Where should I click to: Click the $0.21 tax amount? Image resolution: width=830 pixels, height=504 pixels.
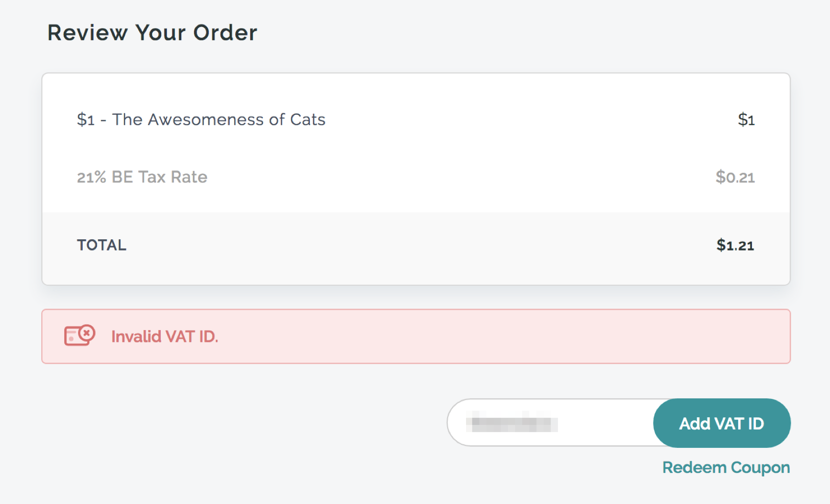735,177
